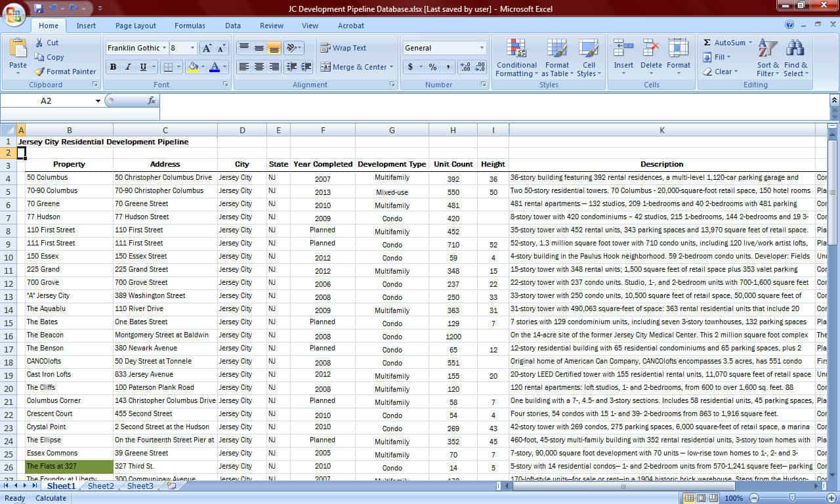Open the Clear dropdown in Editing group
840x504 pixels.
click(721, 72)
